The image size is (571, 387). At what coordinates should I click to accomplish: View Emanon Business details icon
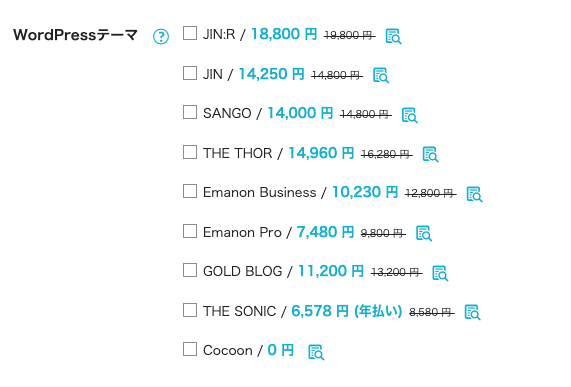(474, 194)
